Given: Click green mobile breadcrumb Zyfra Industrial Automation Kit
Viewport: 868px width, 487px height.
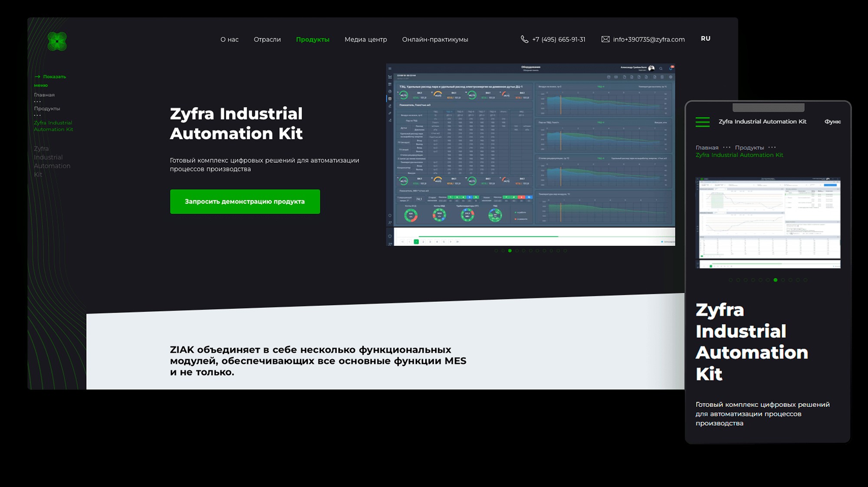Looking at the screenshot, I should (x=739, y=155).
